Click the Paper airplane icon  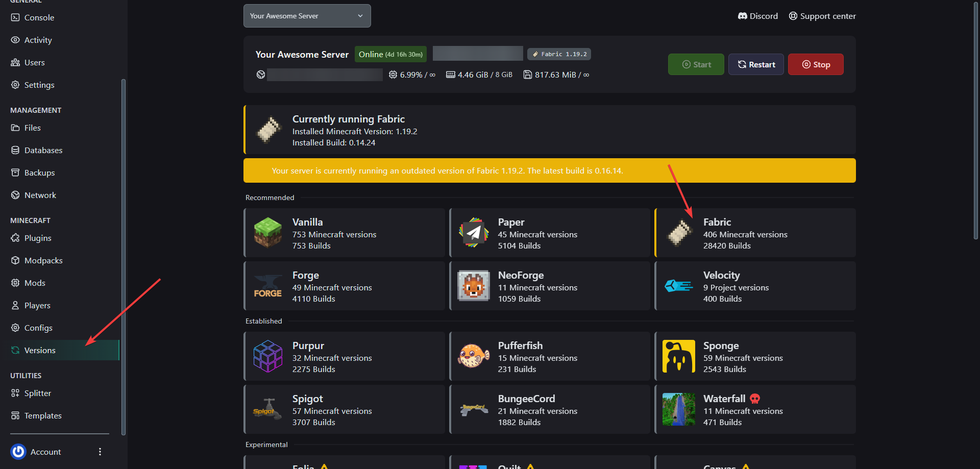pos(474,233)
